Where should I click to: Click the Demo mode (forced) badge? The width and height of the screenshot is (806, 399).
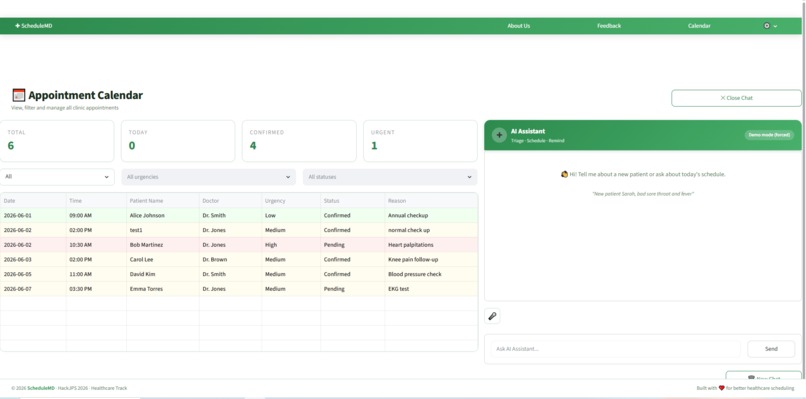(769, 135)
